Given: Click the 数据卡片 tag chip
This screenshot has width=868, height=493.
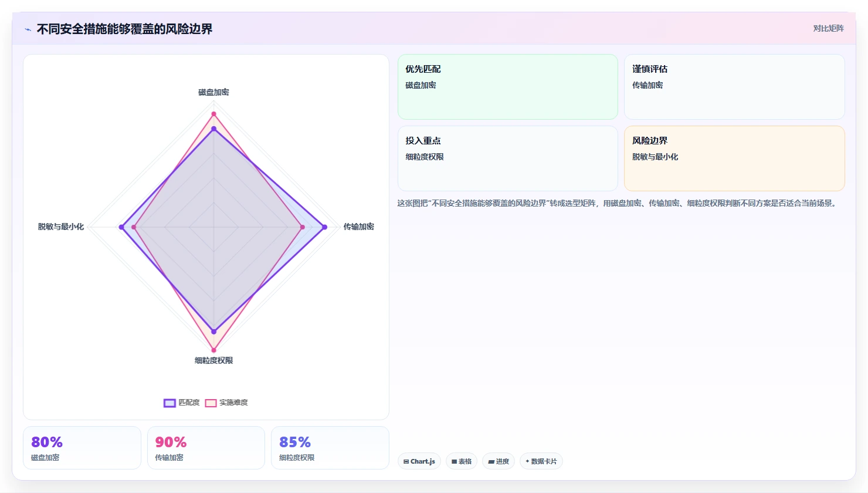Looking at the screenshot, I should [x=541, y=461].
